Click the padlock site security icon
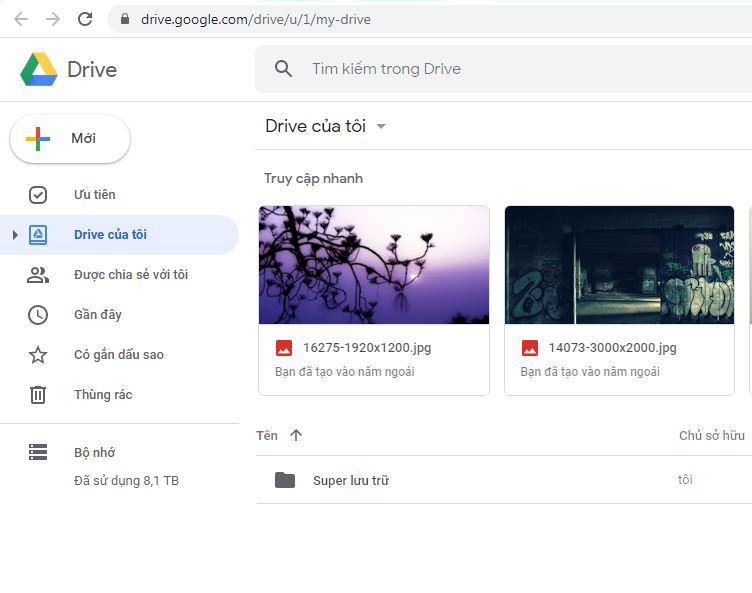Viewport: 752px width, 593px height. pos(125,19)
